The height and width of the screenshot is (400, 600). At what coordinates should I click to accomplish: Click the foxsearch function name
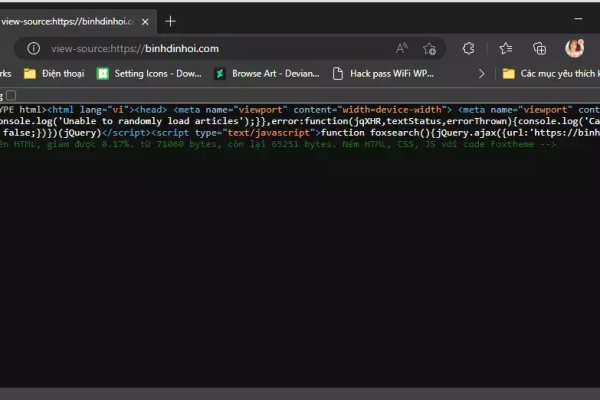(x=395, y=133)
